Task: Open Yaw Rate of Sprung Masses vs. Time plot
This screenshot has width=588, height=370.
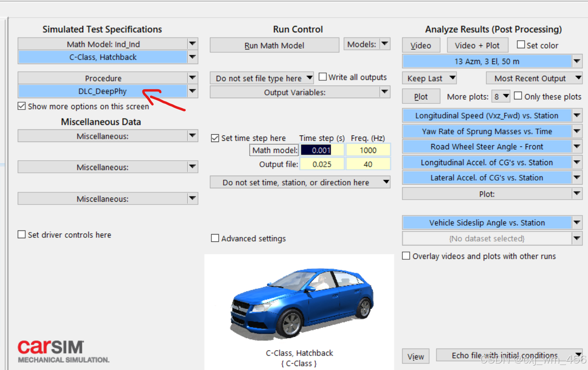Action: click(487, 131)
